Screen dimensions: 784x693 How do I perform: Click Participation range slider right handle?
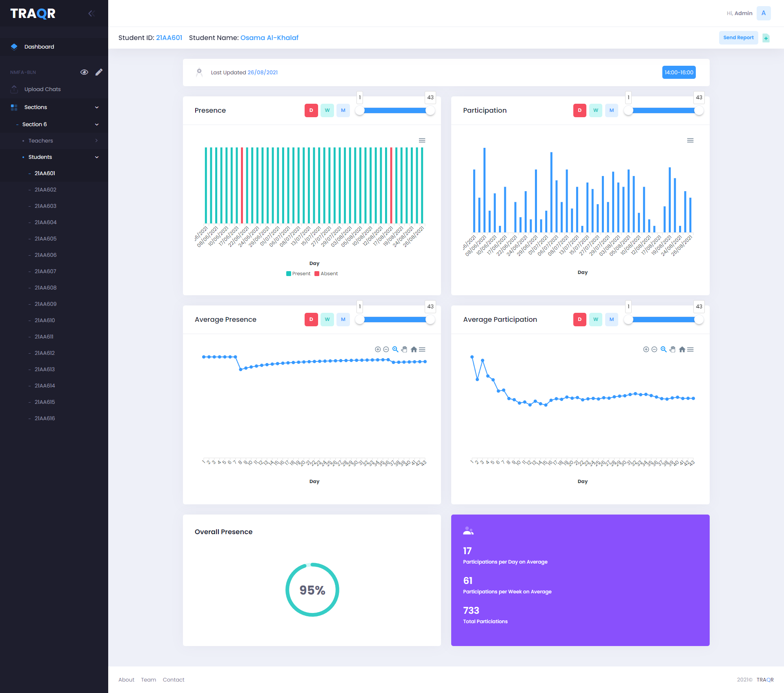tap(699, 111)
